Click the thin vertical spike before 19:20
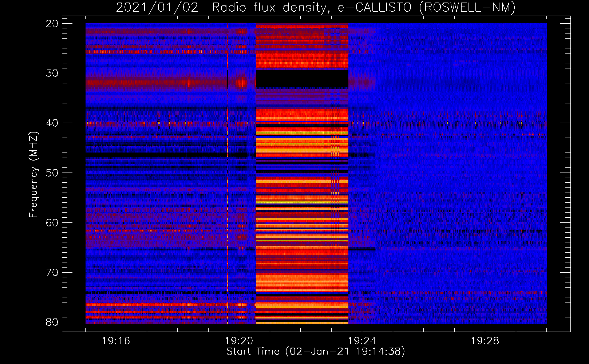589x364 pixels. [228, 174]
